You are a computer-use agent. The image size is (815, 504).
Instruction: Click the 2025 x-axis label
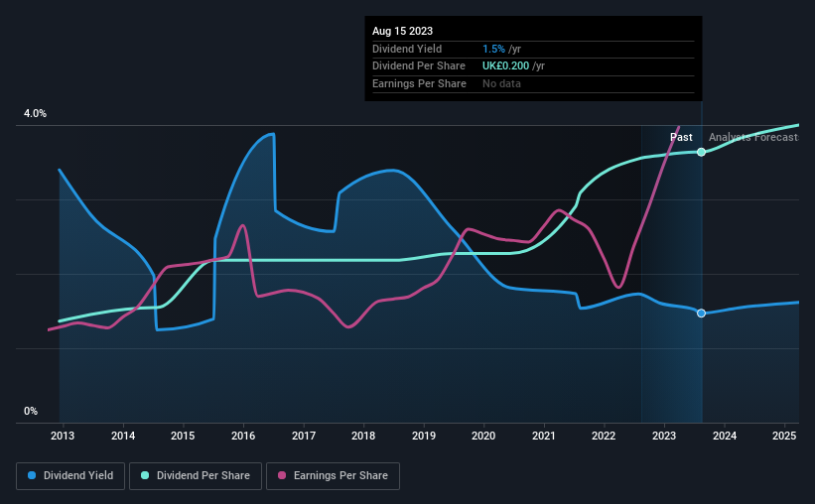(784, 436)
